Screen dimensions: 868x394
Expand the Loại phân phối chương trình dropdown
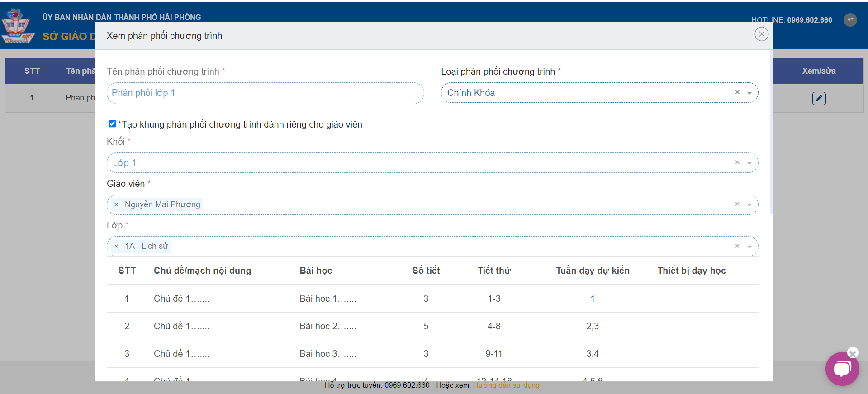749,93
